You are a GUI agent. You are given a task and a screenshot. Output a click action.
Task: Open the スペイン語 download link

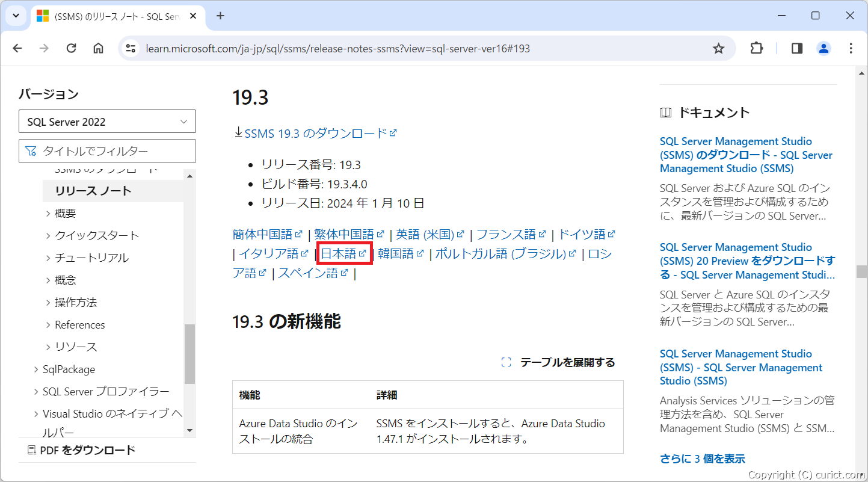point(313,273)
